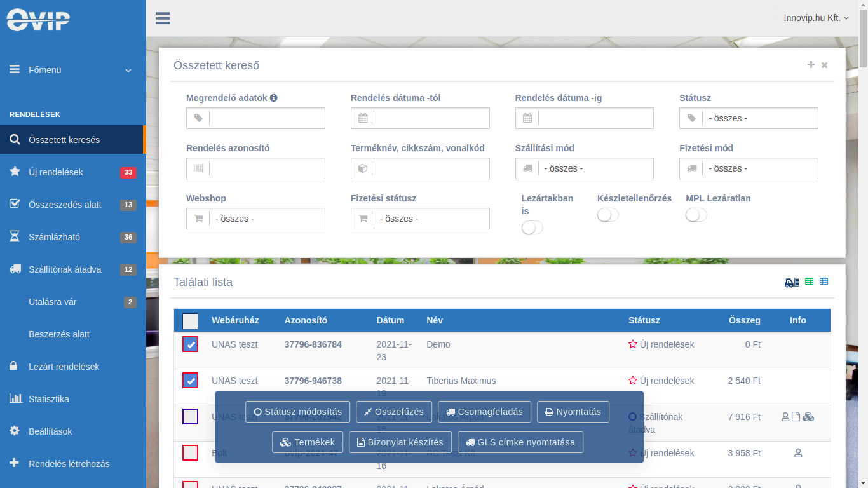Check the checkbox in the Bolt row
Image resolution: width=868 pixels, height=488 pixels.
pyautogui.click(x=190, y=453)
